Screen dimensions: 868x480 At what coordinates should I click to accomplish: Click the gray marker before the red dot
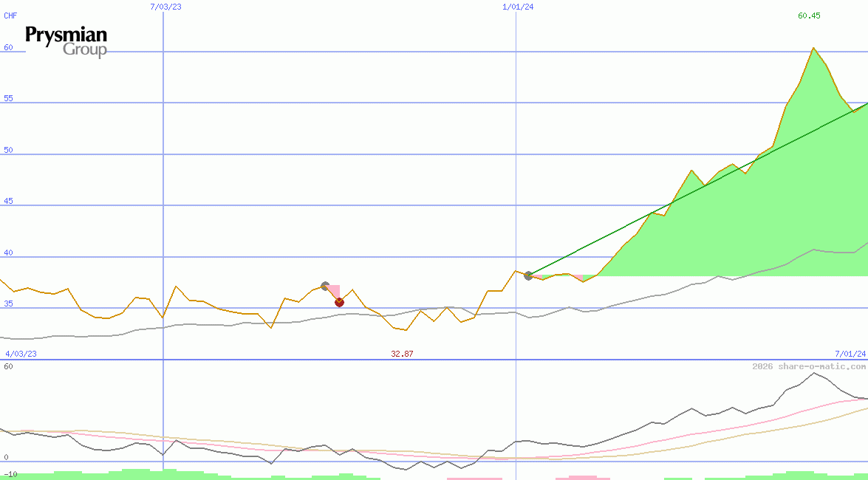pos(325,286)
